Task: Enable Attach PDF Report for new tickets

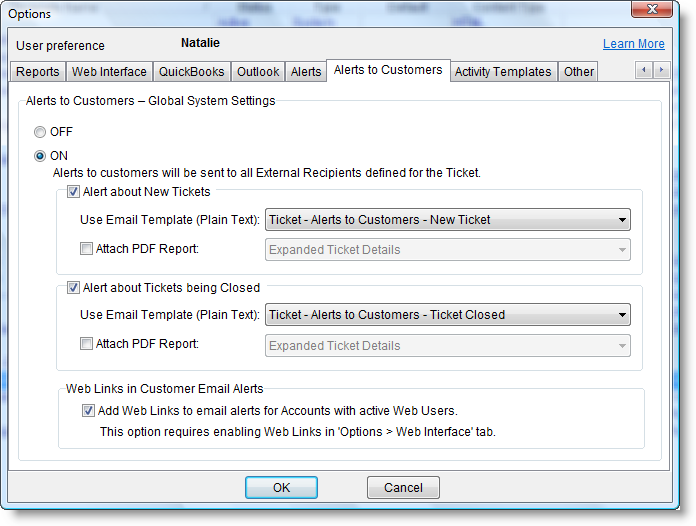Action: click(86, 248)
